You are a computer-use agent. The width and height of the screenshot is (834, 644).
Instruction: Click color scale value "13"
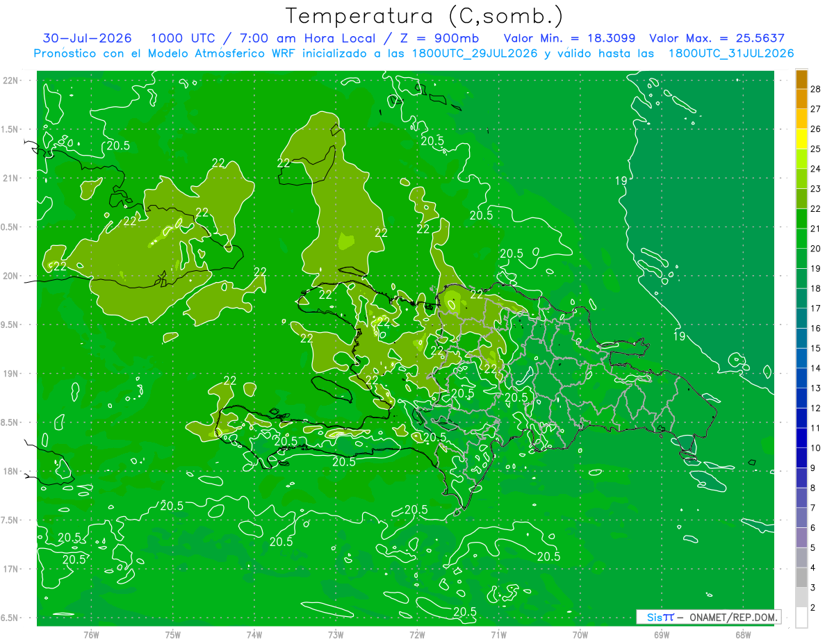pyautogui.click(x=816, y=388)
